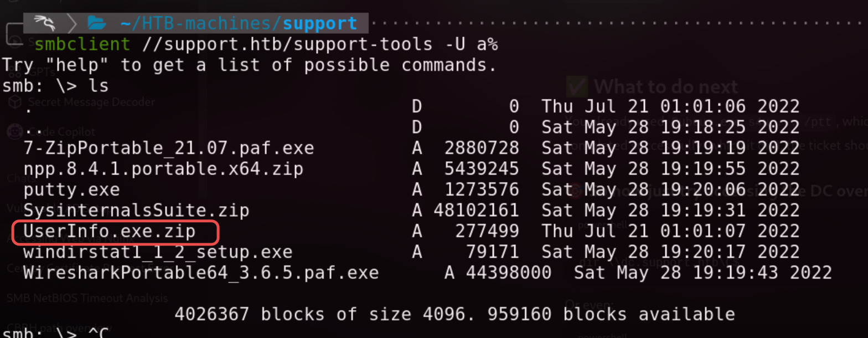Click the green checkmark beside What to do next
868x338 pixels.
pos(577,87)
